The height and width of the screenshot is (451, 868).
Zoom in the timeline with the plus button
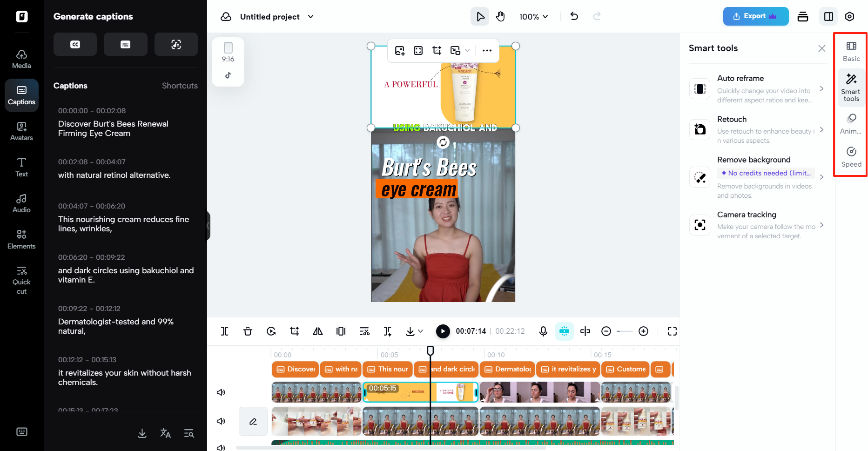(643, 331)
